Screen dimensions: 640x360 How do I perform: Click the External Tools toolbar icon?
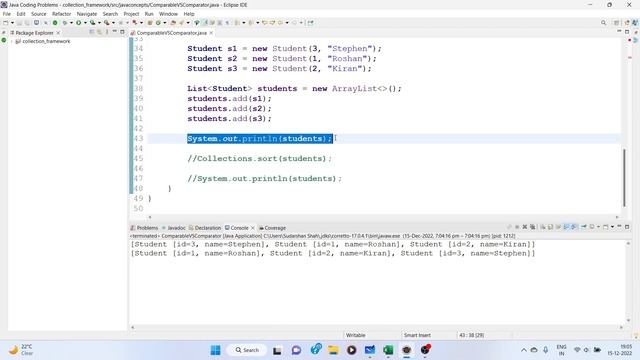point(107,23)
